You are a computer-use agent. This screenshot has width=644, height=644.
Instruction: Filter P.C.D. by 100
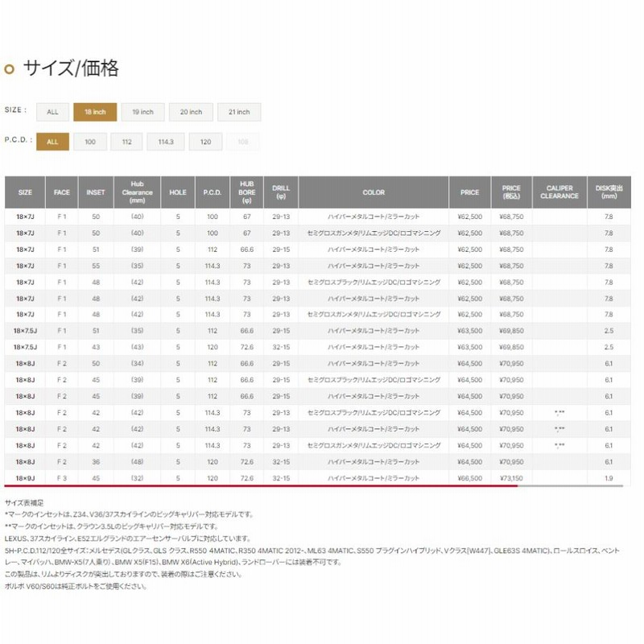point(90,142)
